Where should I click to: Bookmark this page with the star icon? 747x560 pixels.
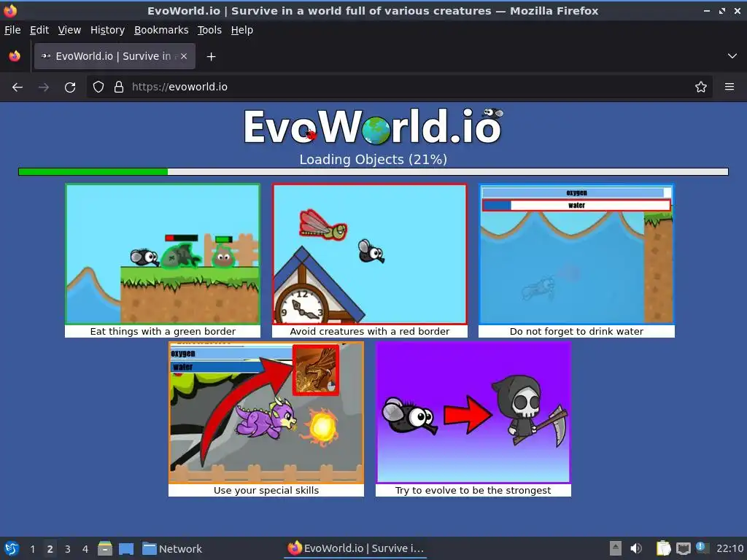pos(701,87)
